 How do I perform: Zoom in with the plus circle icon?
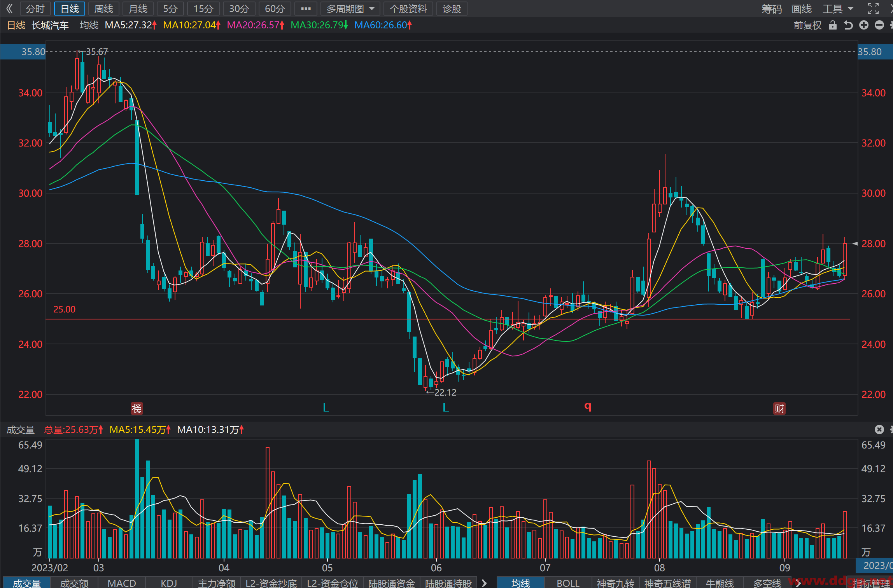864,25
